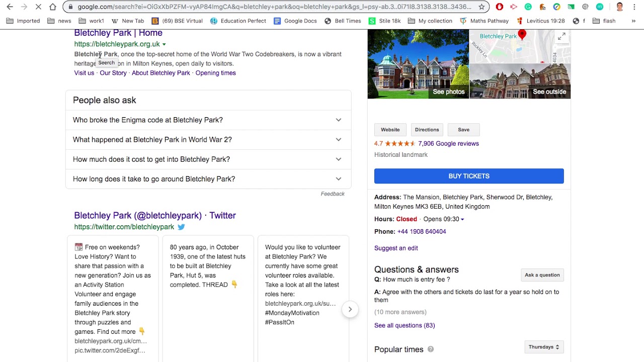The width and height of the screenshot is (644, 362).
Task: Go forward using the browser forward arrow
Action: [24, 7]
